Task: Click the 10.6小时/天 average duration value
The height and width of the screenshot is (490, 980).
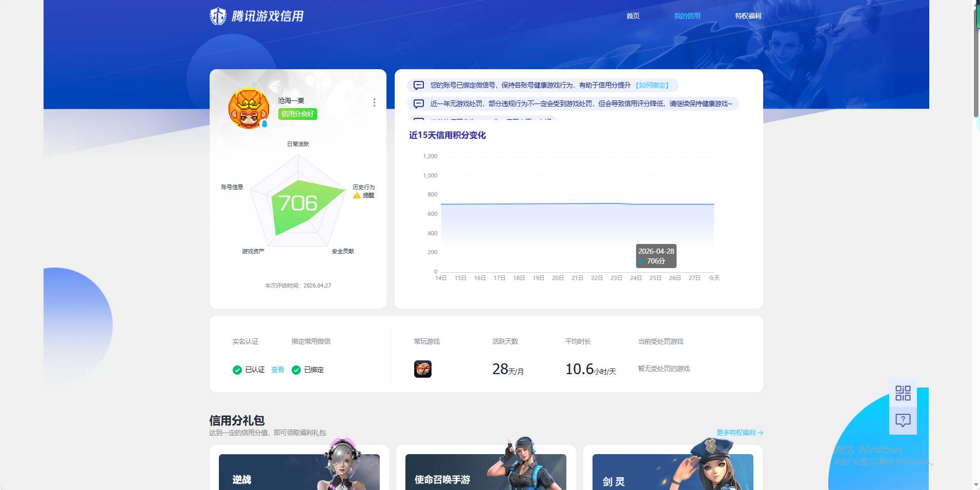Action: click(590, 369)
